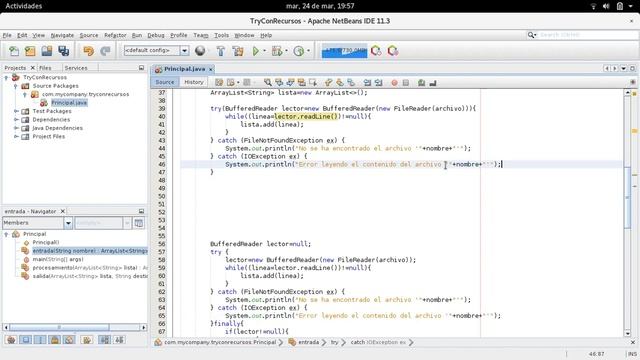Viewport: 640px width, 360px height.
Task: Toggle second Navigator filter button (Show Fields)
Action: click(x=26, y=340)
